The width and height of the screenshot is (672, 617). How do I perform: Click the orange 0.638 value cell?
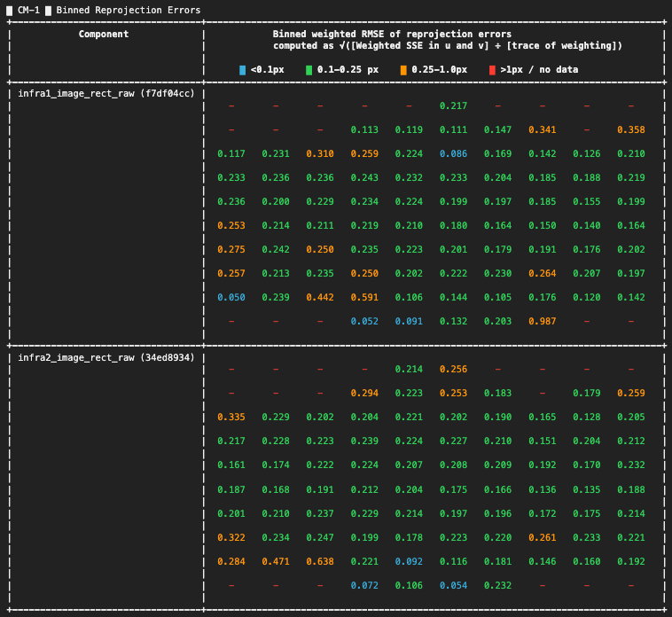(320, 560)
